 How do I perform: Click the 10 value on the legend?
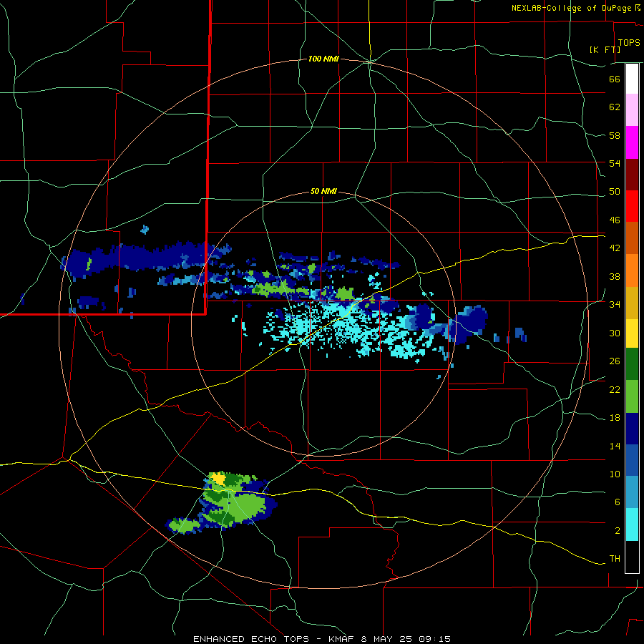[615, 474]
